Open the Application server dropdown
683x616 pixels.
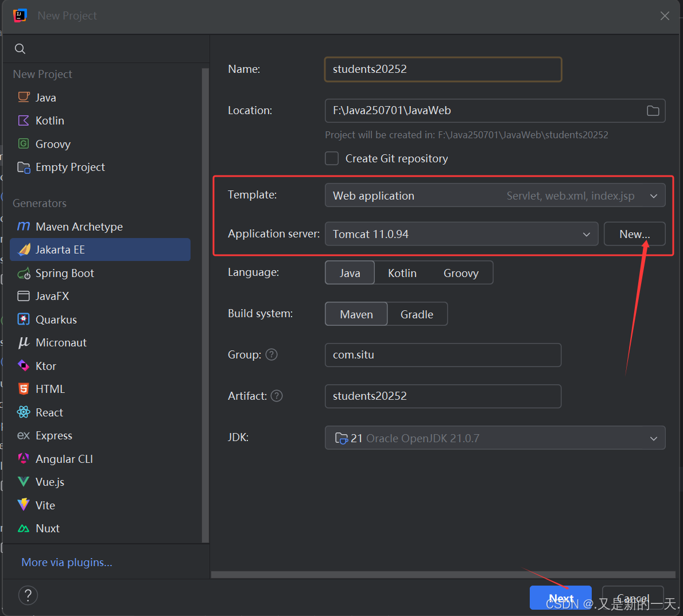tap(461, 234)
